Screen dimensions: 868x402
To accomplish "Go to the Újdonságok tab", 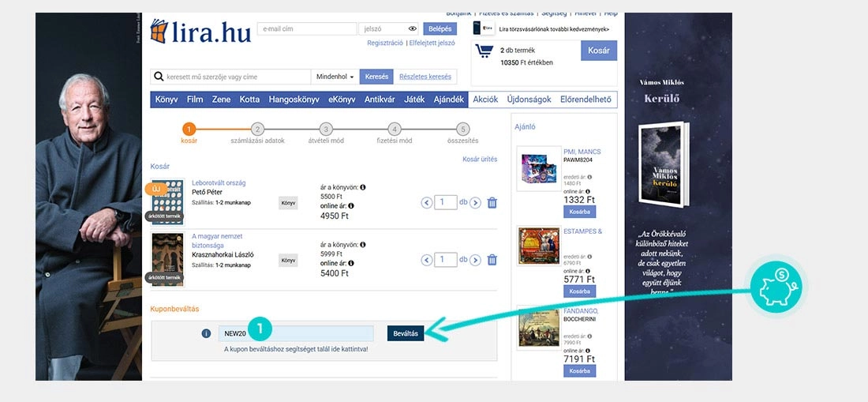I will point(529,100).
